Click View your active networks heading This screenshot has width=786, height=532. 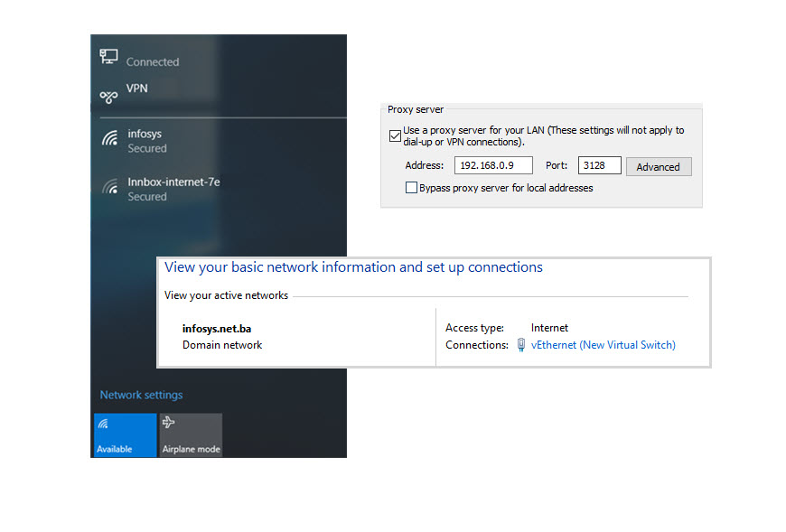[226, 295]
